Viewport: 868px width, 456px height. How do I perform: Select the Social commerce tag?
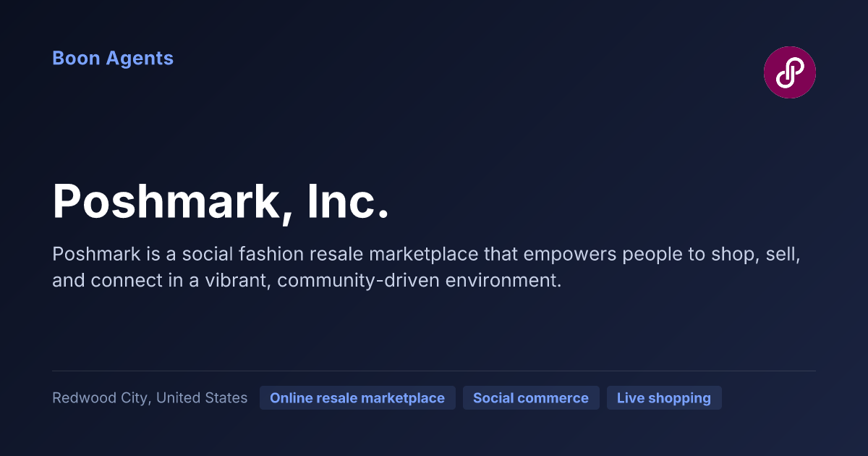(x=531, y=398)
